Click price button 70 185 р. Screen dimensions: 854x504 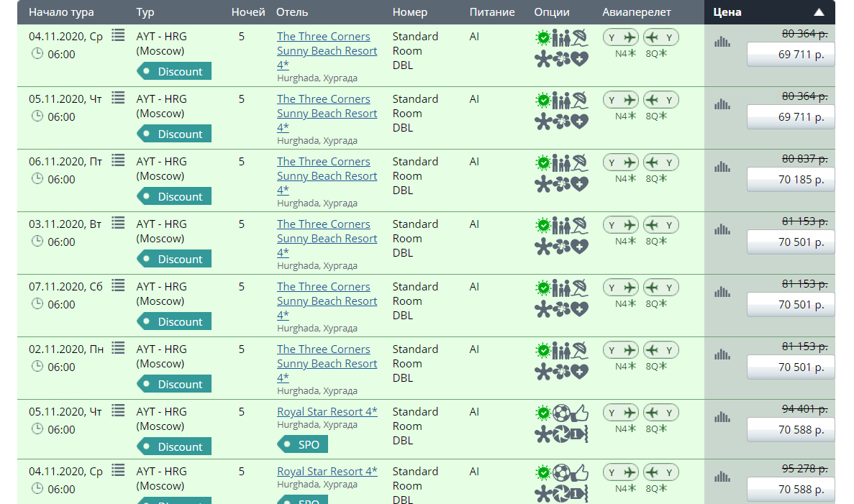(x=790, y=180)
